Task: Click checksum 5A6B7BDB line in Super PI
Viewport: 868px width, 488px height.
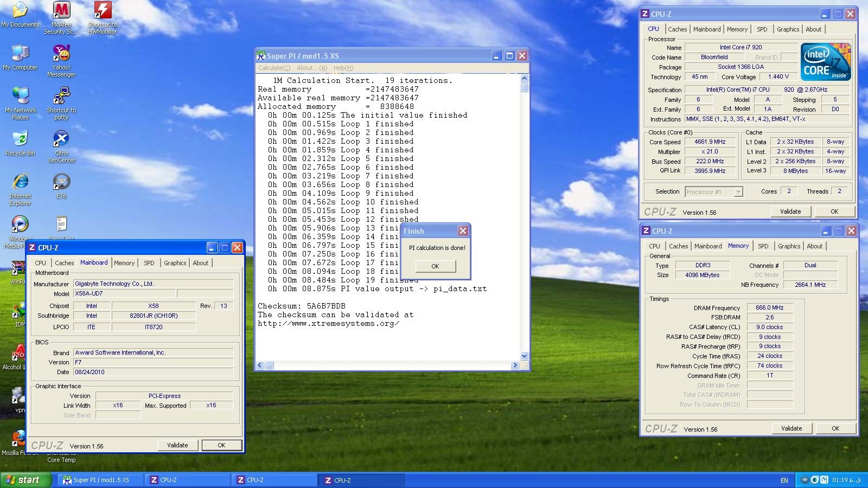Action: click(x=301, y=306)
